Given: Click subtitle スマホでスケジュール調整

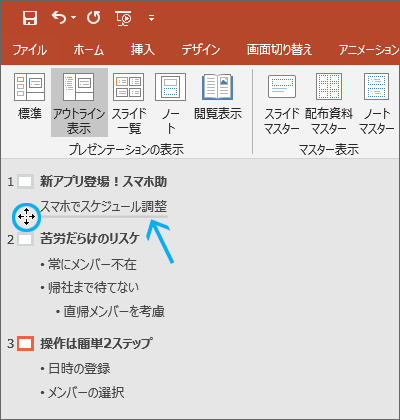Looking at the screenshot, I should [103, 206].
